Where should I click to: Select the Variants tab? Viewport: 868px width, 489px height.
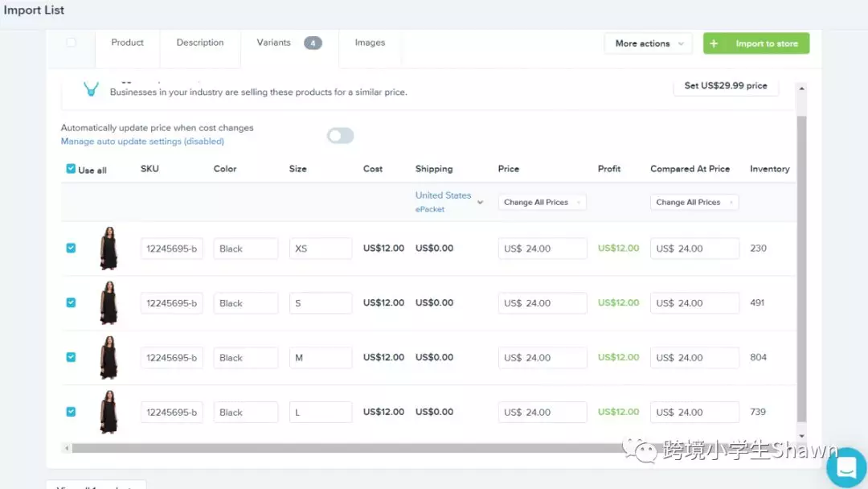(273, 43)
